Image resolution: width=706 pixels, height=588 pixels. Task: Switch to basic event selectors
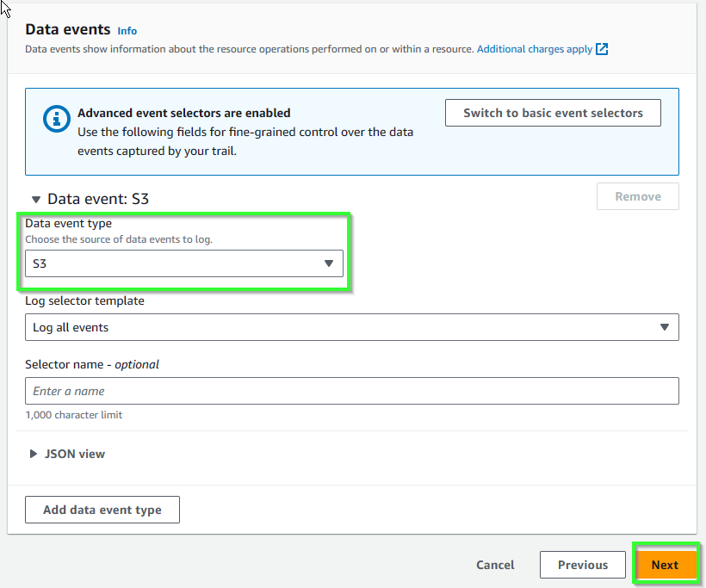[x=553, y=113]
